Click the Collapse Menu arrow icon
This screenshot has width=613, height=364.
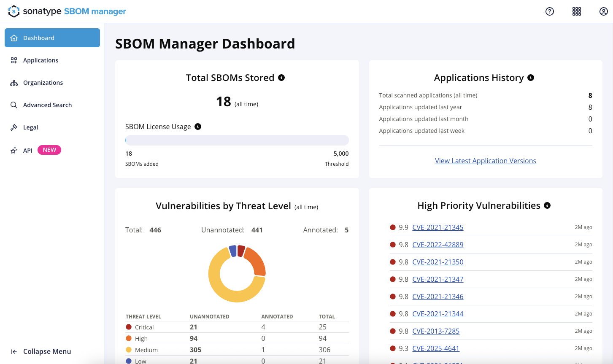point(14,352)
